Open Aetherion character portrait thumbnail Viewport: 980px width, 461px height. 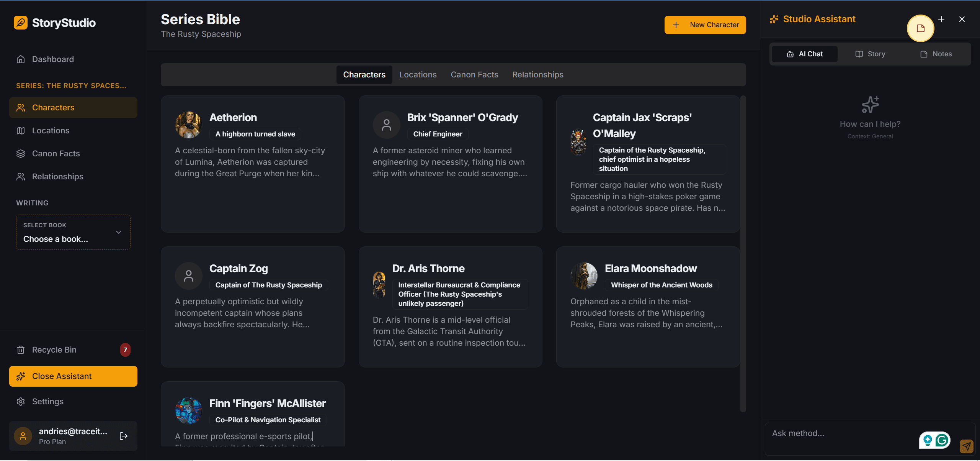[188, 125]
